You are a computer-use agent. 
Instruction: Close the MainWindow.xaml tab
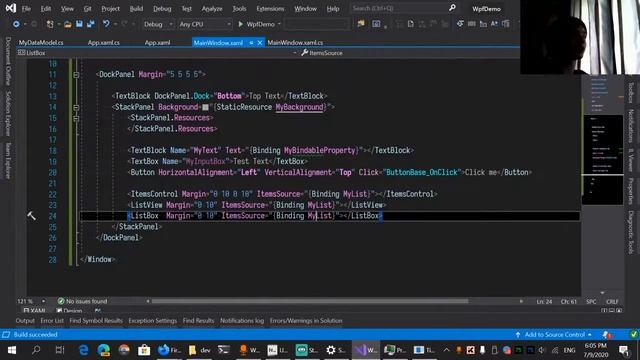[x=260, y=42]
